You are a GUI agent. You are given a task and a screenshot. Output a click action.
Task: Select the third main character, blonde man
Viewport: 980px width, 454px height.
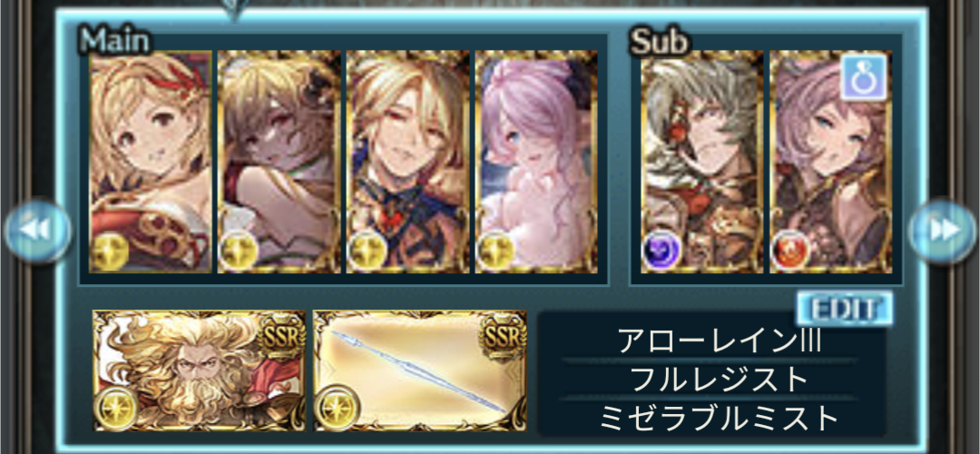[x=407, y=162]
